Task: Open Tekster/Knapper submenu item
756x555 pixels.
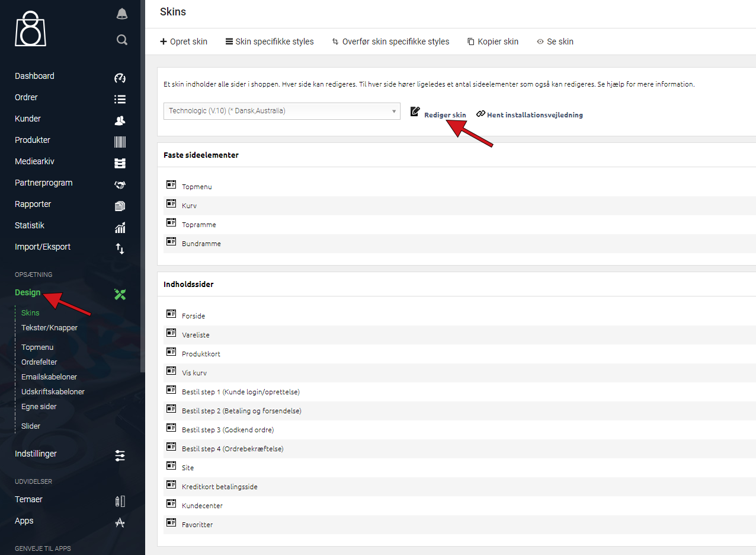Action: tap(49, 327)
